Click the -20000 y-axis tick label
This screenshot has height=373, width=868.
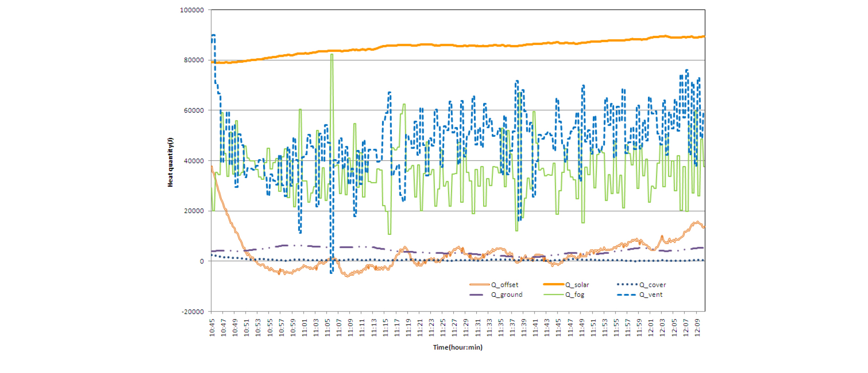[x=193, y=312]
